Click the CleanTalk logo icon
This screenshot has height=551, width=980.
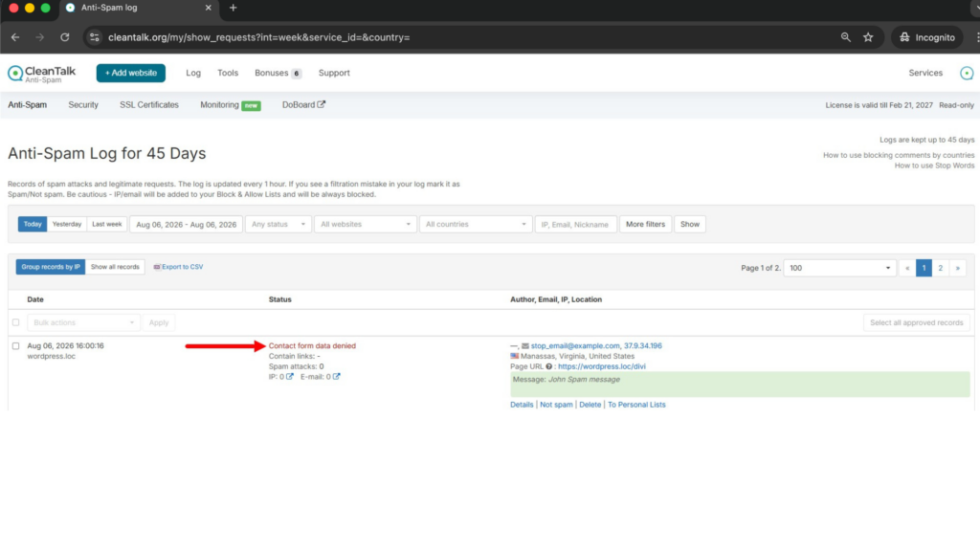pos(15,73)
